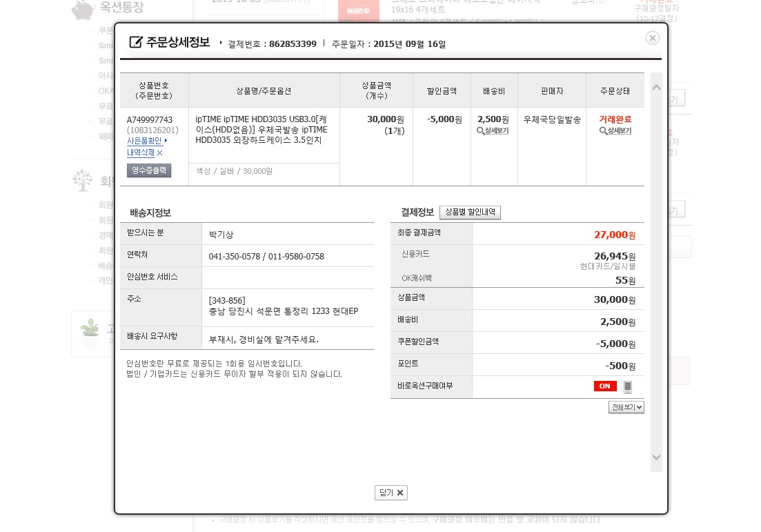The height and width of the screenshot is (532, 761).
Task: Toggle the 바로옥션구매여부 ON switch
Action: tap(604, 386)
